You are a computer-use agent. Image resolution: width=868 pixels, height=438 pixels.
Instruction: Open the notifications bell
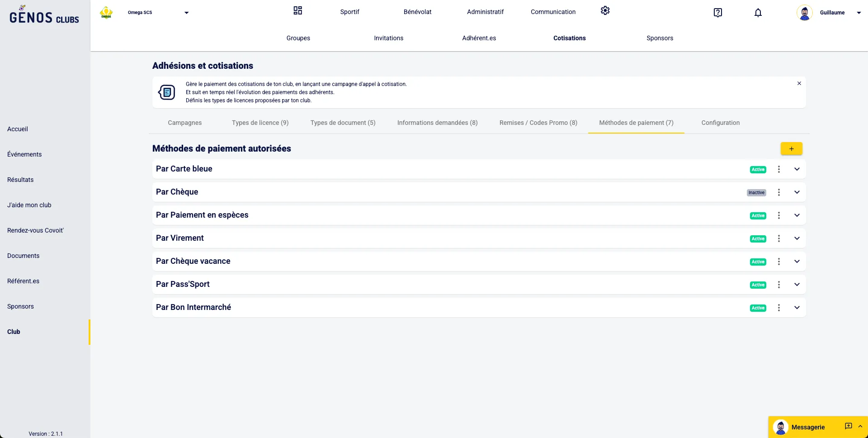(x=758, y=13)
